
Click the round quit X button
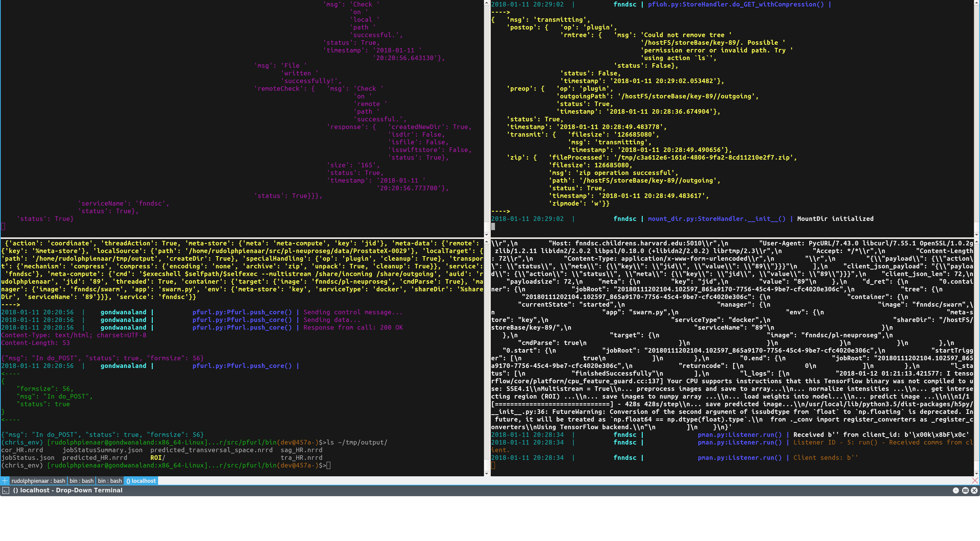pyautogui.click(x=974, y=490)
